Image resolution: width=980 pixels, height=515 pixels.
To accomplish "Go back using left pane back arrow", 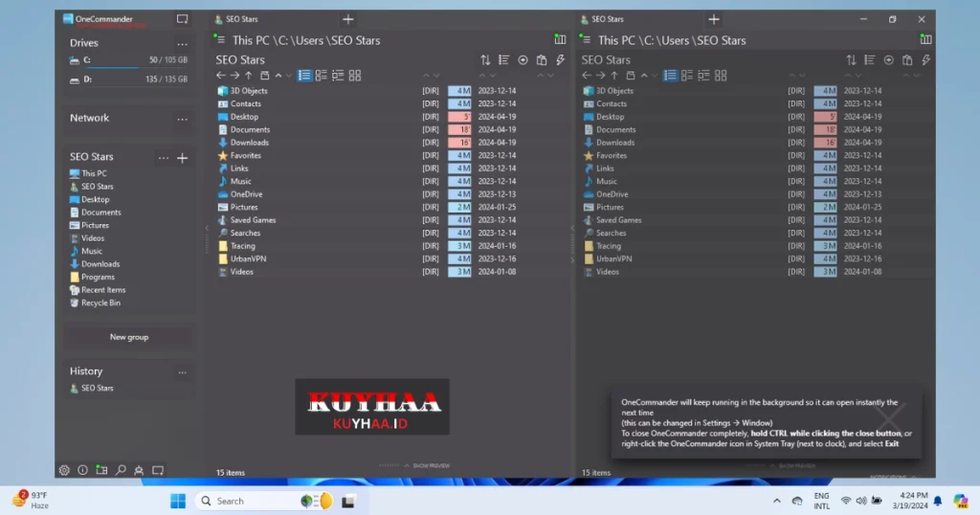I will click(221, 76).
